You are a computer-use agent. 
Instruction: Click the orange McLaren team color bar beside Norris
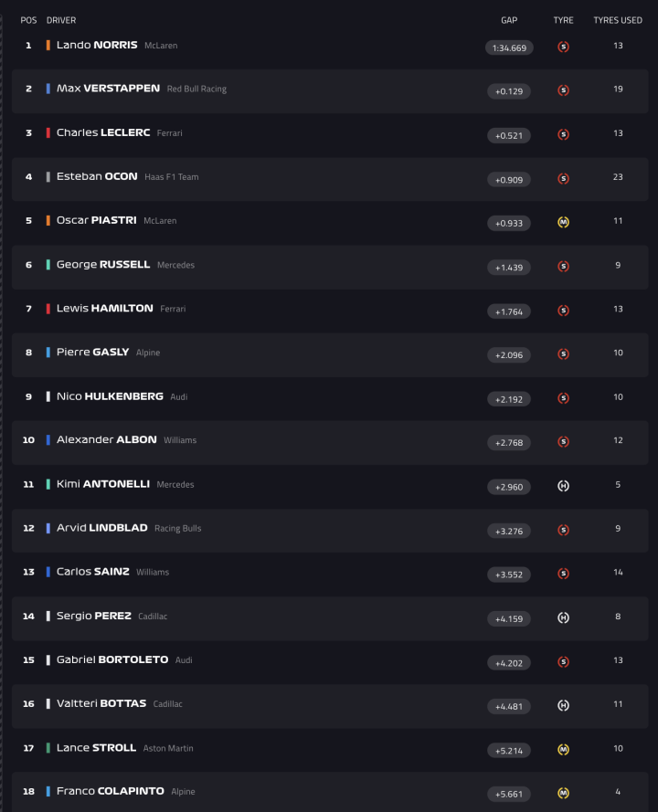(x=48, y=45)
